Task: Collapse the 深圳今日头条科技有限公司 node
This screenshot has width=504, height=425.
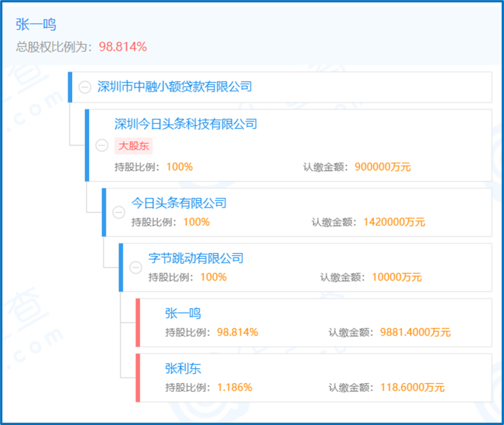Action: pyautogui.click(x=102, y=145)
